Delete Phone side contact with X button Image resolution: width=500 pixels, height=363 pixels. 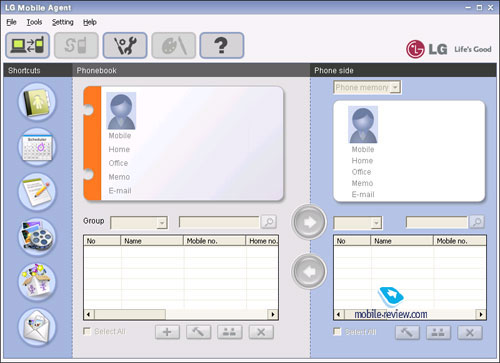click(470, 333)
